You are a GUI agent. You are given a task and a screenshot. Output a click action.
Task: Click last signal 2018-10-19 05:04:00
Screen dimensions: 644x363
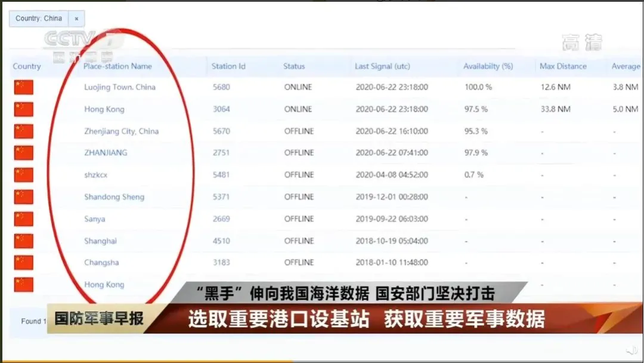(392, 241)
